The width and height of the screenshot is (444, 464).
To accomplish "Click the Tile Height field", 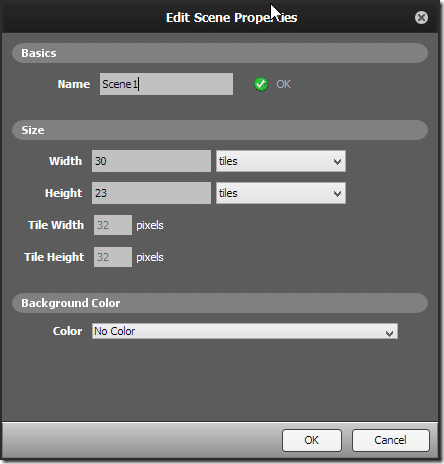I will coord(113,257).
